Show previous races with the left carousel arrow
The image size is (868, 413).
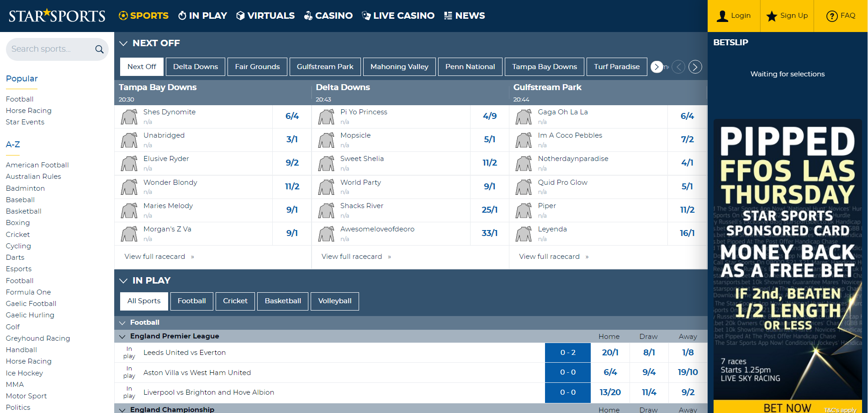[679, 67]
